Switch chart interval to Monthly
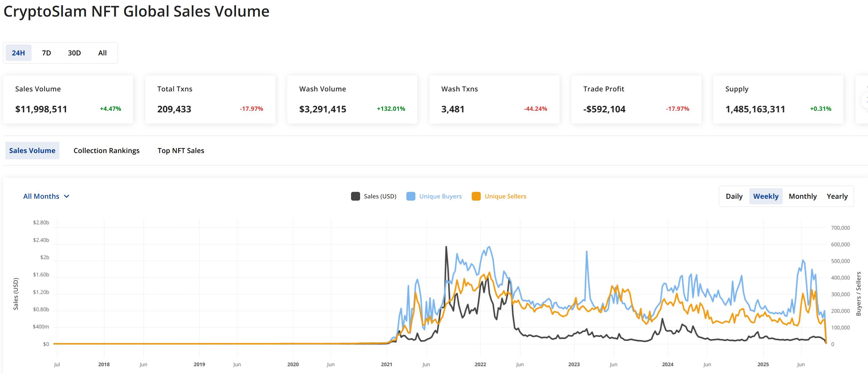The width and height of the screenshot is (868, 374). click(x=803, y=196)
